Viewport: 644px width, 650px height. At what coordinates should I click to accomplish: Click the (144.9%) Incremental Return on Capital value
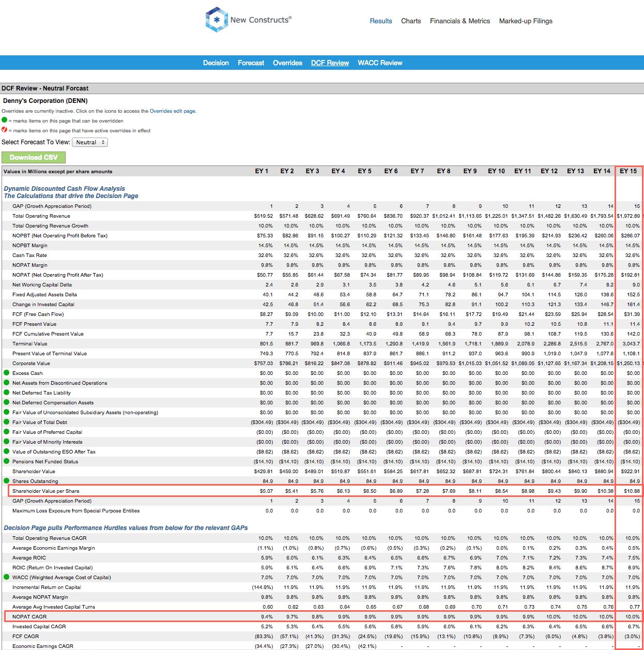pos(263,587)
